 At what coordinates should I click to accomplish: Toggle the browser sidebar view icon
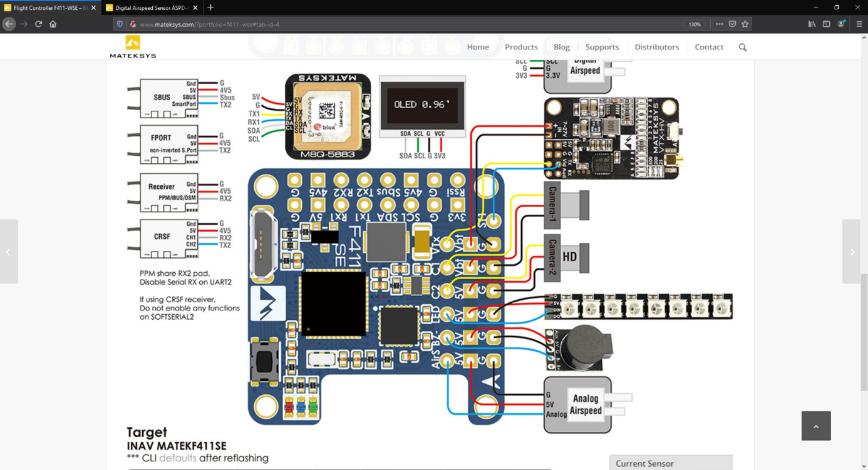pos(827,24)
